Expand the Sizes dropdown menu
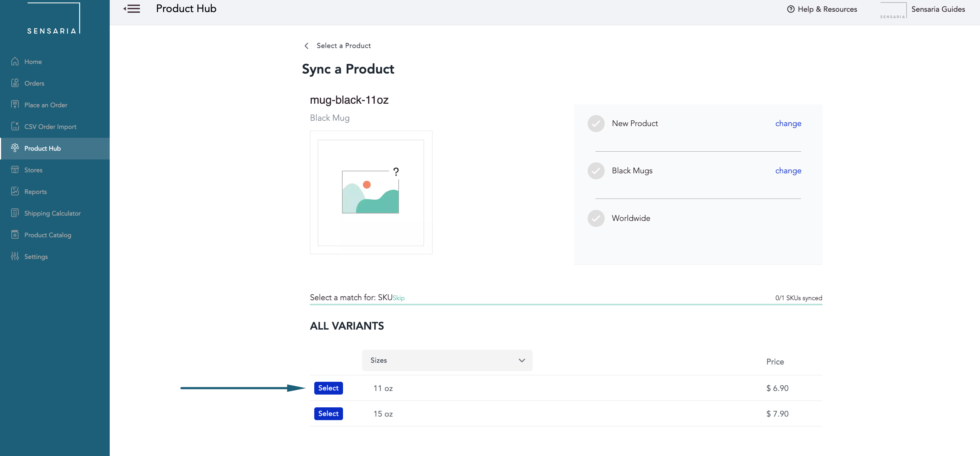Image resolution: width=980 pixels, height=456 pixels. point(447,360)
